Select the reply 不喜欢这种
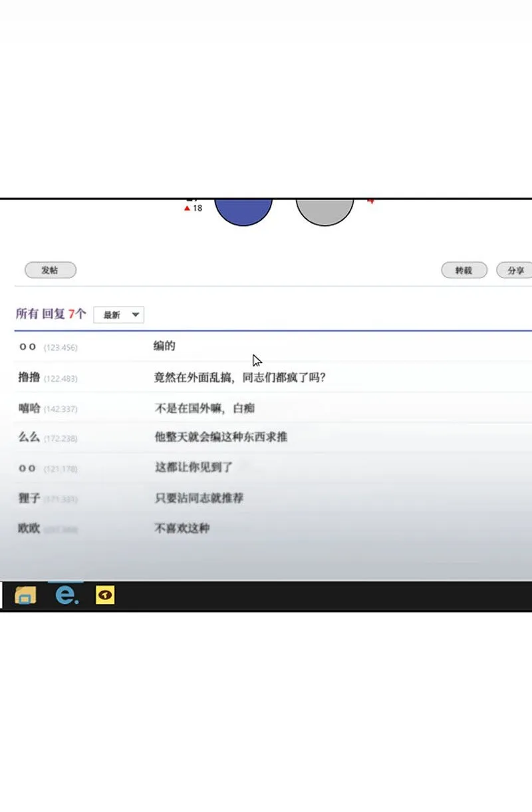The image size is (532, 812). (x=182, y=529)
